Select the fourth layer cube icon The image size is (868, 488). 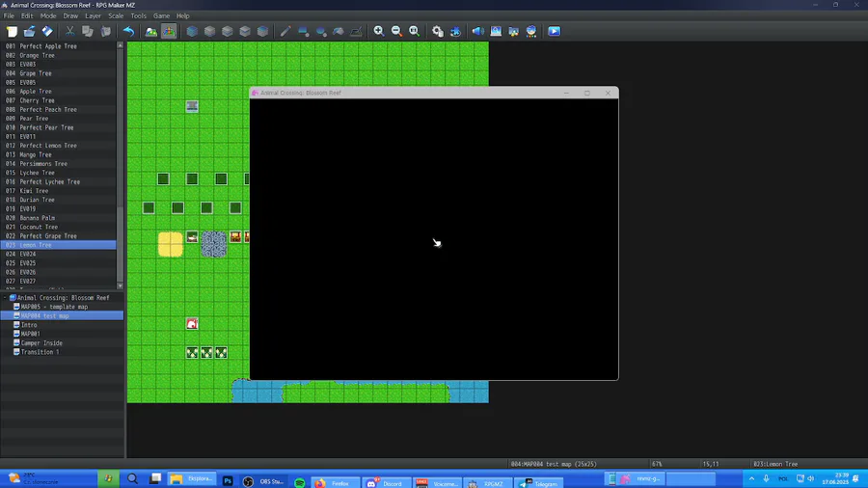(x=245, y=32)
